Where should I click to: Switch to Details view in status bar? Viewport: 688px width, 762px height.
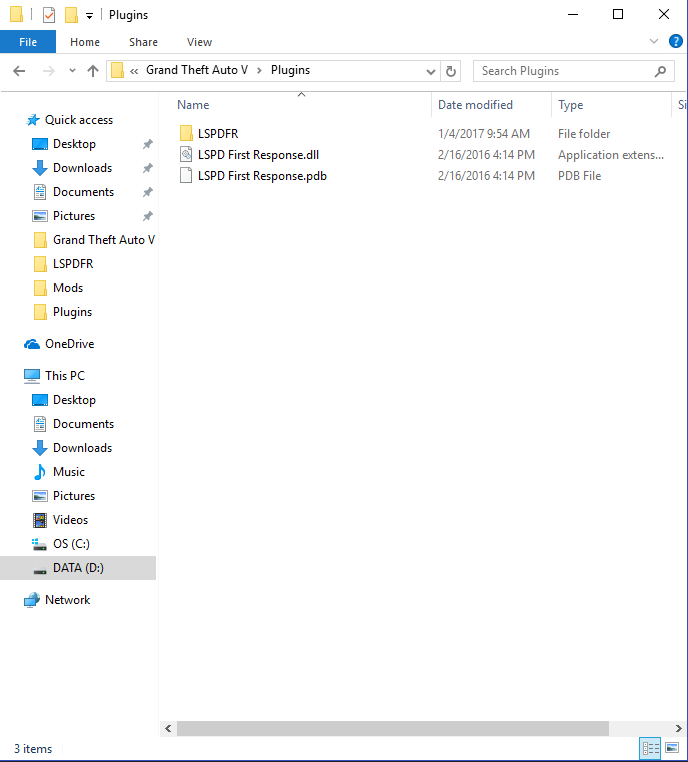point(651,747)
